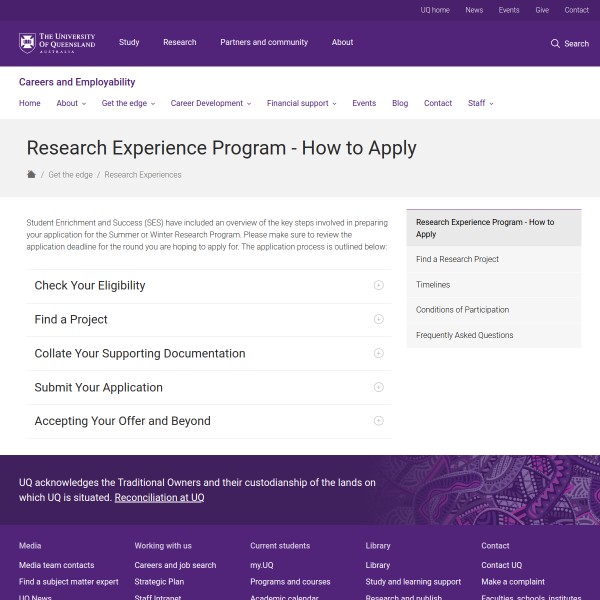600x600 pixels.
Task: Open the Career Development dropdown menu
Action: 210,103
